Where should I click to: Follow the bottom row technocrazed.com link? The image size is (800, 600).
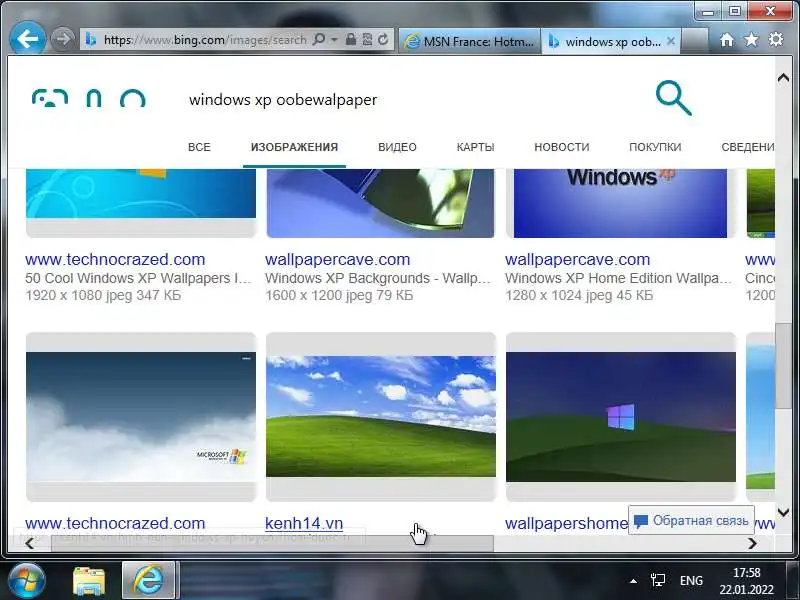115,523
